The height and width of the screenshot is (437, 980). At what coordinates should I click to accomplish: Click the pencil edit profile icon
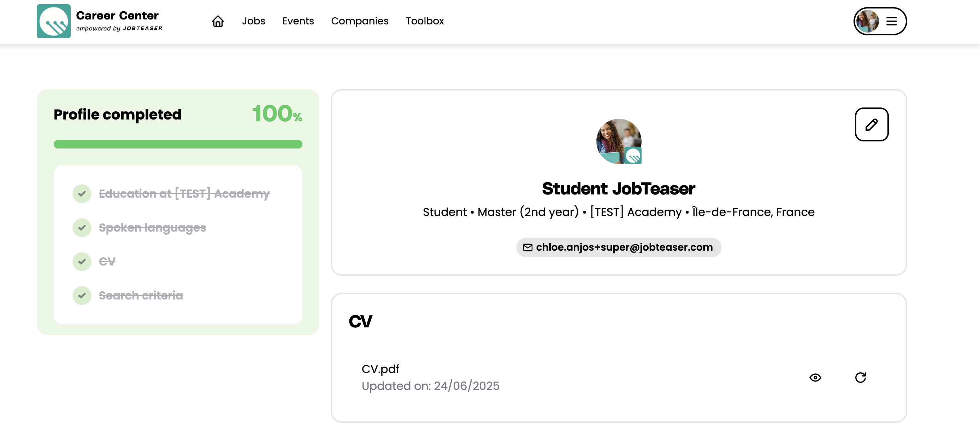point(871,124)
